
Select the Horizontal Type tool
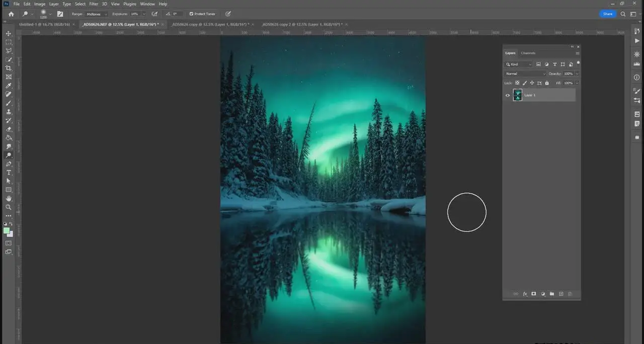[x=9, y=173]
